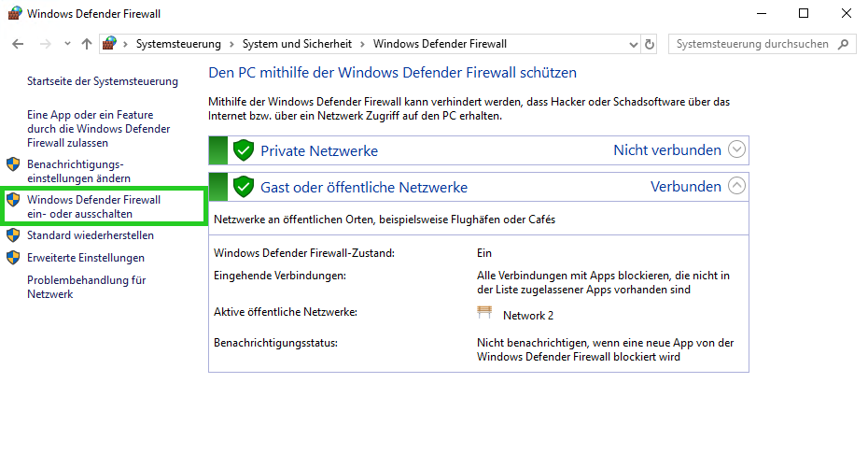Refresh the Control Panel view
Viewport: 868px width, 468px height.
[x=650, y=44]
